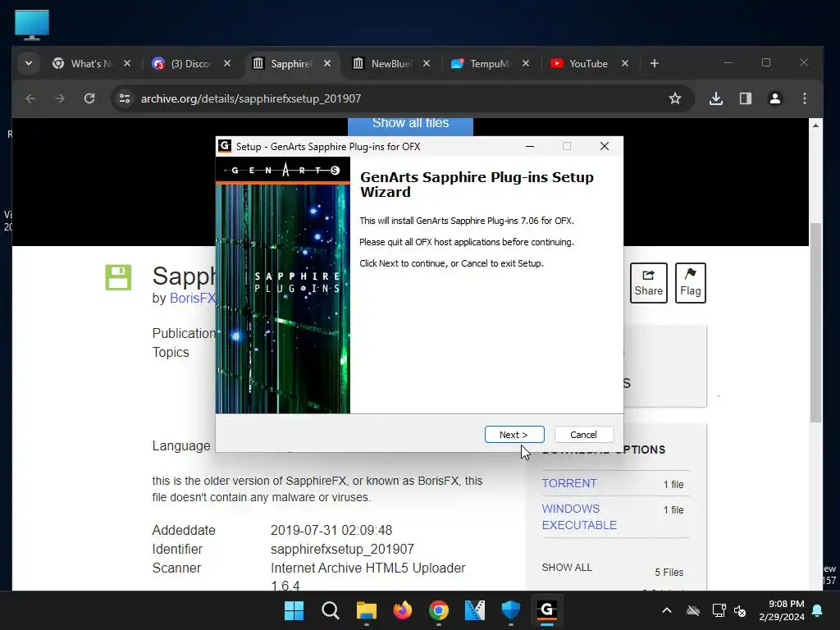Click the identifier 'sapphirefxsetup_201907'
The width and height of the screenshot is (840, 630).
[342, 549]
